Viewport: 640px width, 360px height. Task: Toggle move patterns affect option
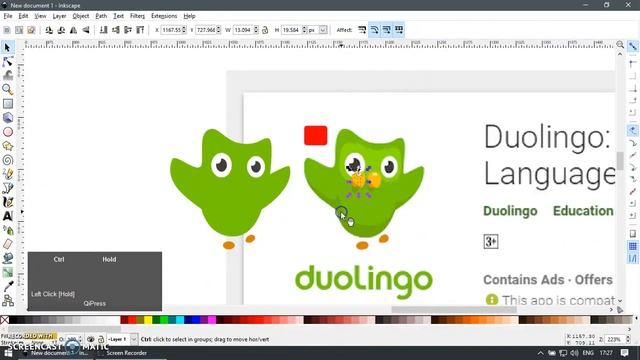tap(399, 30)
